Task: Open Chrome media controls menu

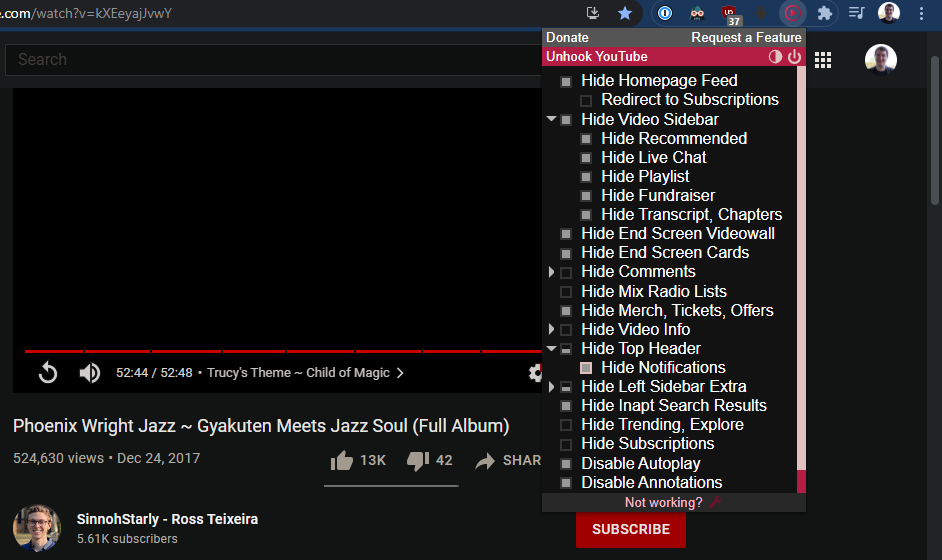Action: pos(856,13)
